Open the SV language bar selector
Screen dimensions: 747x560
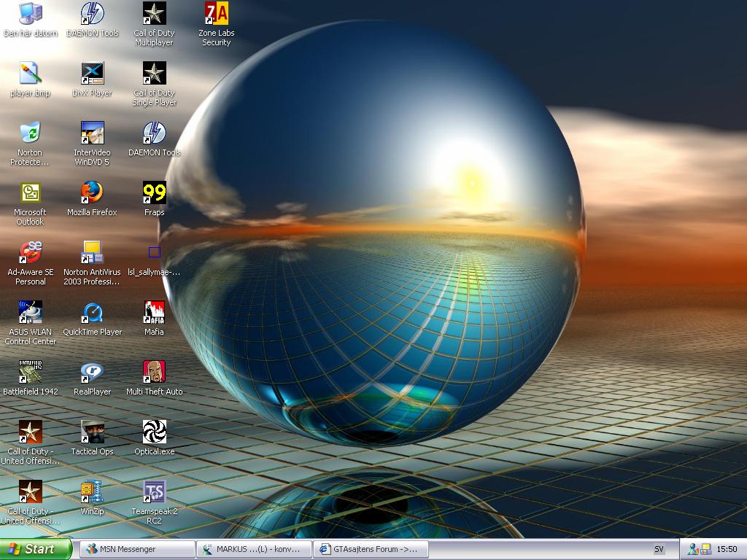pos(659,549)
